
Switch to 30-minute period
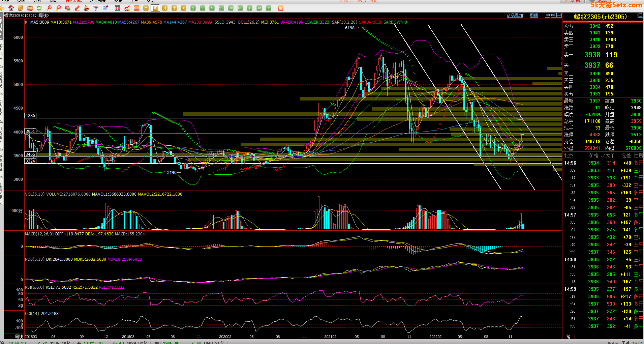coord(231,8)
